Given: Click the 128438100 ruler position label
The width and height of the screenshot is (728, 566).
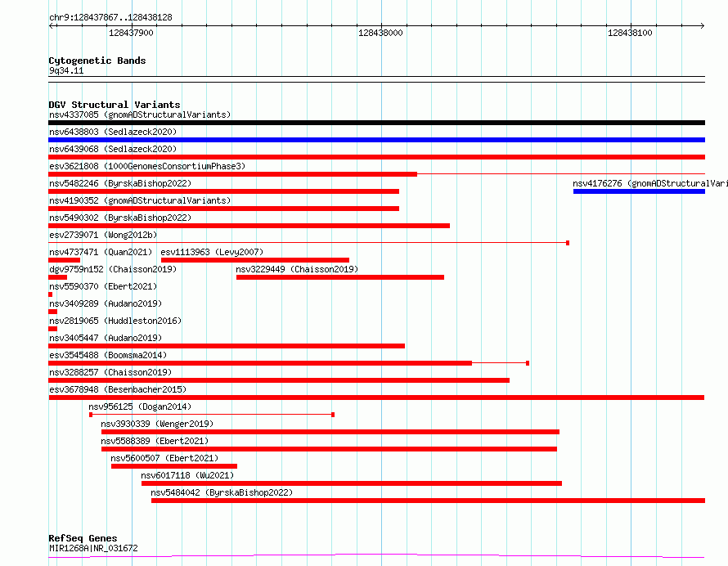Looking at the screenshot, I should coord(630,33).
